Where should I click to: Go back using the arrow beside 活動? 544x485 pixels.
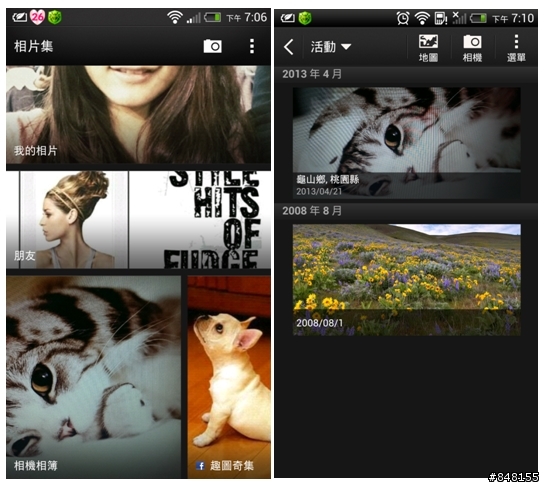pyautogui.click(x=289, y=47)
